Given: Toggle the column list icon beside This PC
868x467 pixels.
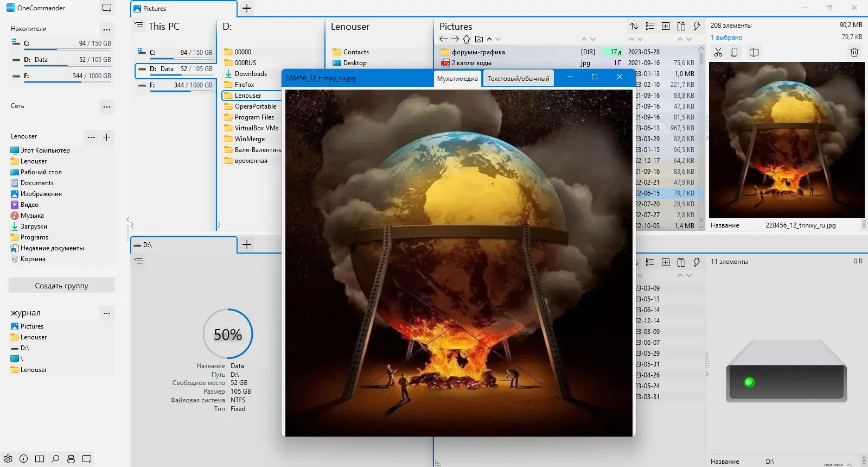Looking at the screenshot, I should [x=139, y=26].
